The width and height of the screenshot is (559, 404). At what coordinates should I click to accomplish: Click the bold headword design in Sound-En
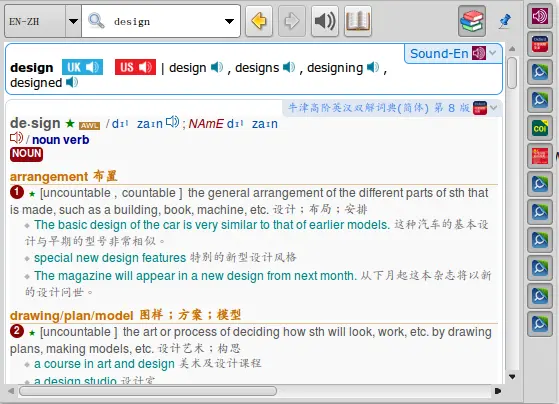pyautogui.click(x=32, y=67)
